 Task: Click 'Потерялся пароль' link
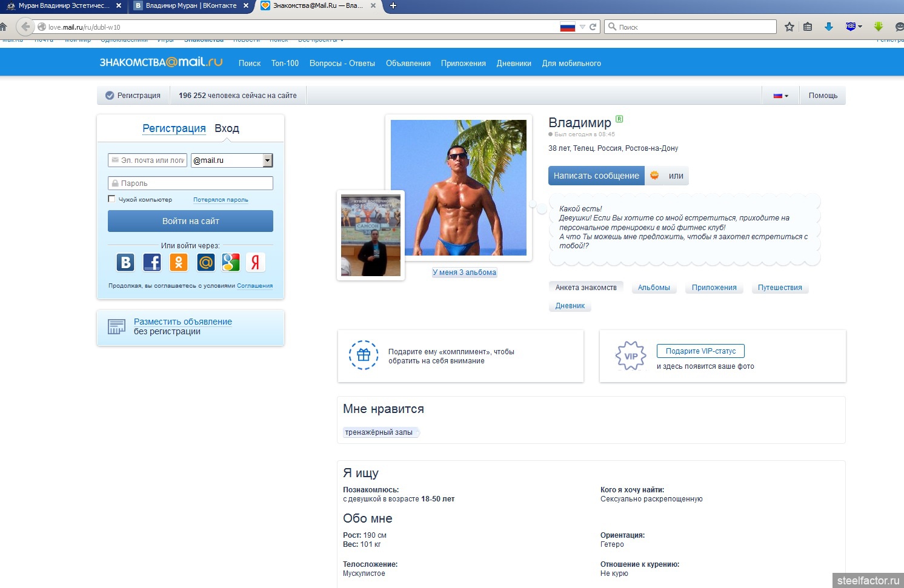pos(221,200)
